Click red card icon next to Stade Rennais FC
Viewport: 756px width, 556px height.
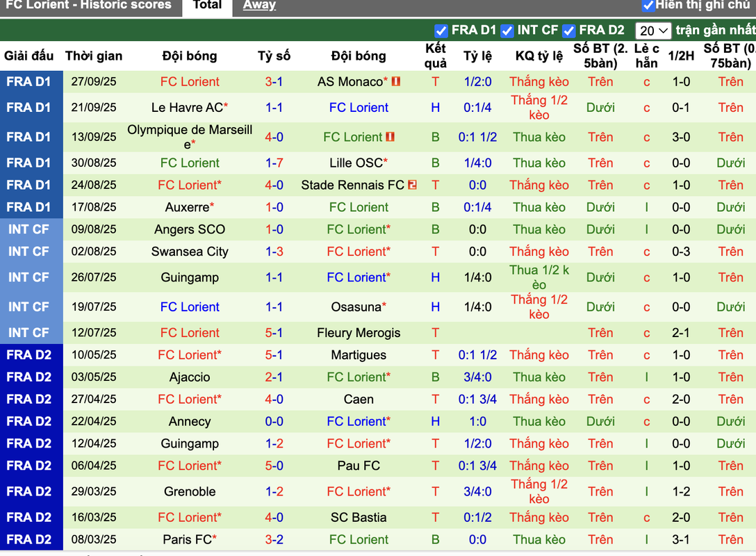[412, 185]
